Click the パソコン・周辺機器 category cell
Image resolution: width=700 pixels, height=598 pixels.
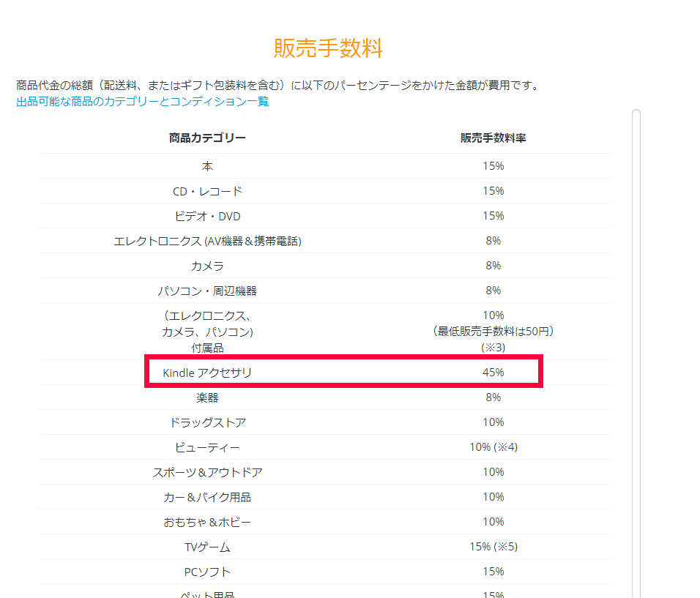pos(207,291)
